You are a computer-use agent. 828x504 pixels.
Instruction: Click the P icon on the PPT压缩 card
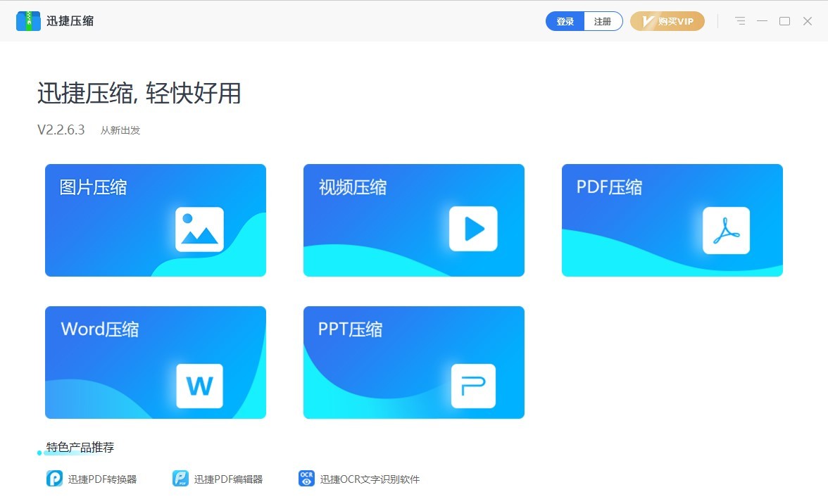[473, 386]
